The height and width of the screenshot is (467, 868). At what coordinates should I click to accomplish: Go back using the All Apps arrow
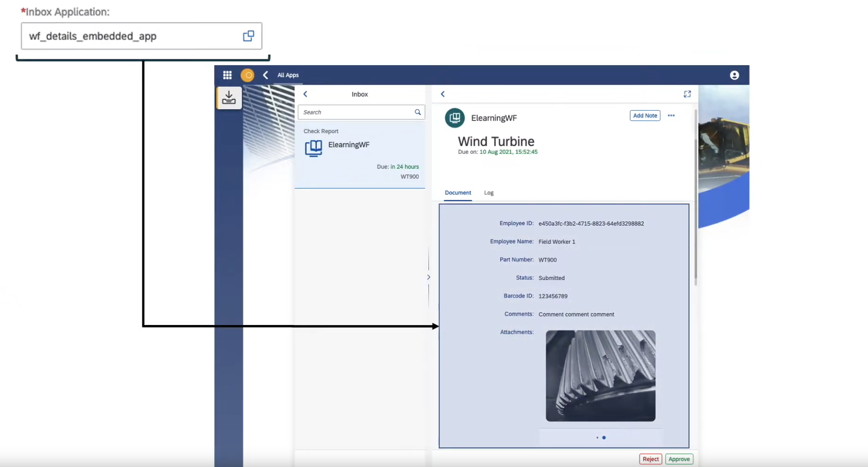pos(266,75)
